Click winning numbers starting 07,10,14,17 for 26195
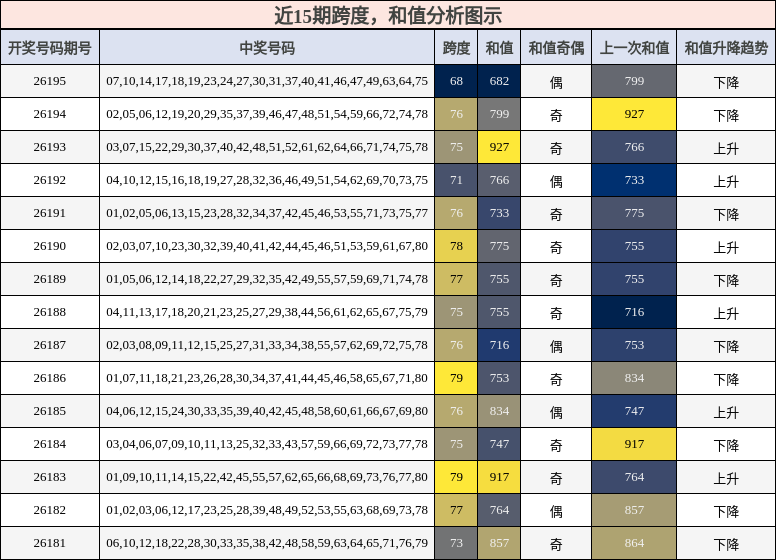The height and width of the screenshot is (560, 776). pos(267,81)
